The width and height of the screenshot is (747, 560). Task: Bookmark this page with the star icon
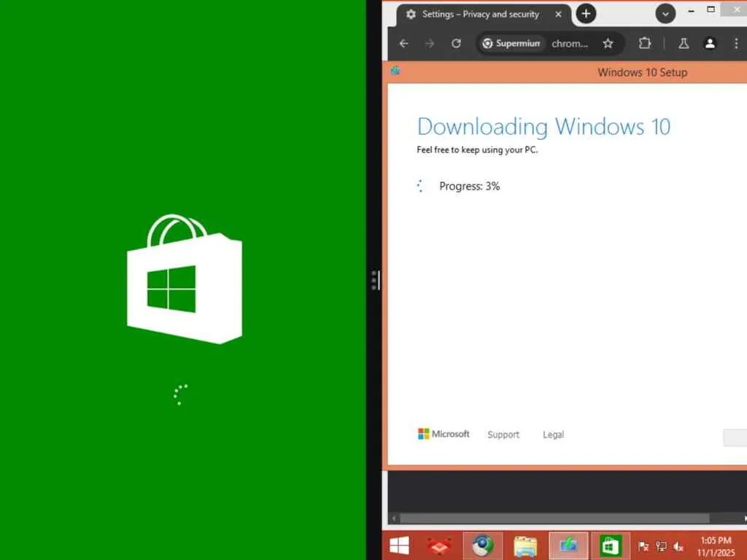tap(608, 43)
